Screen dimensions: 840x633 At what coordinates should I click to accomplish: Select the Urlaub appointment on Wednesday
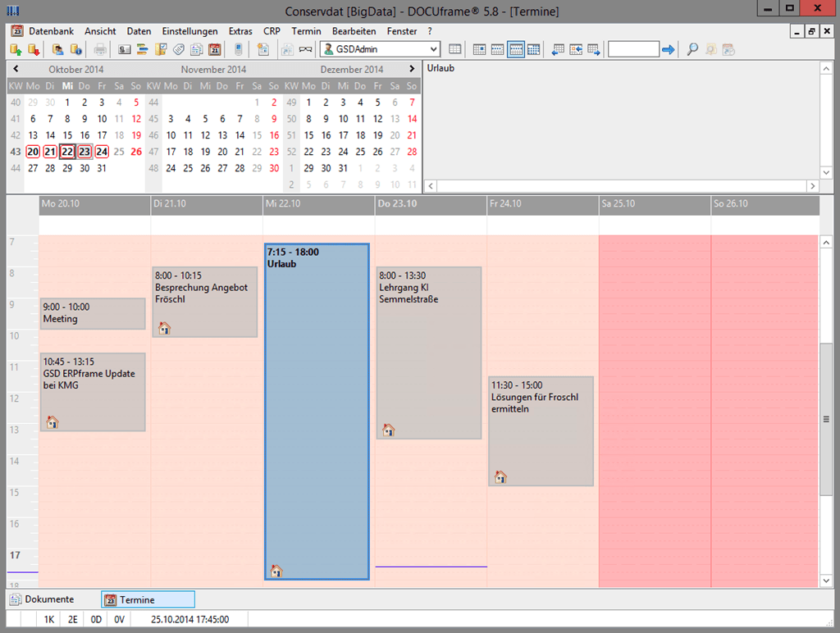pyautogui.click(x=317, y=410)
